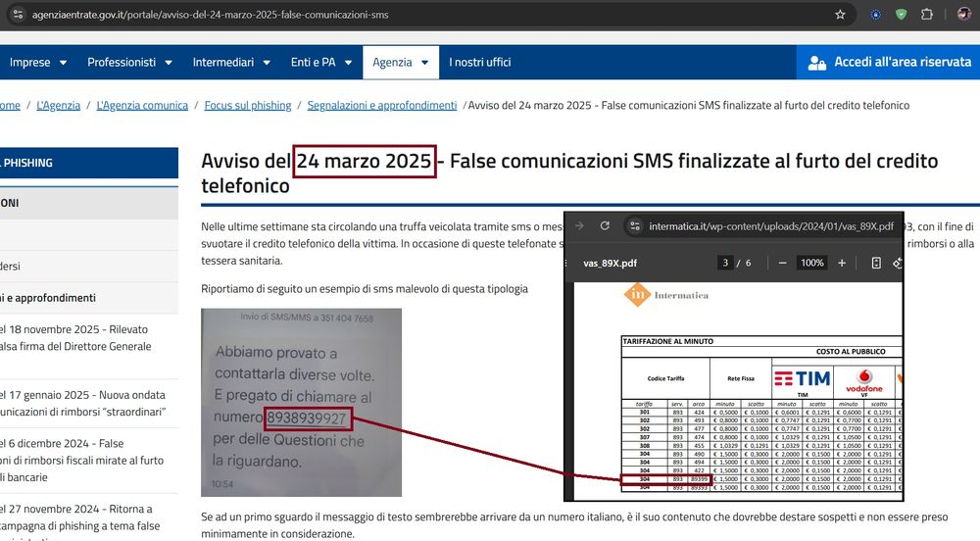Click the 'COSTO AL PUBBLICO' table header
980x541 pixels.
851,352
